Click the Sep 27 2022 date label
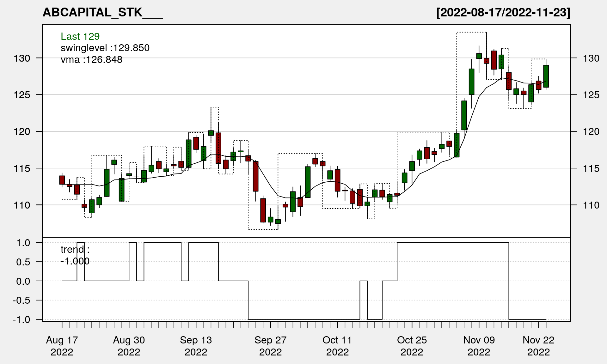The height and width of the screenshot is (364, 607). [271, 346]
